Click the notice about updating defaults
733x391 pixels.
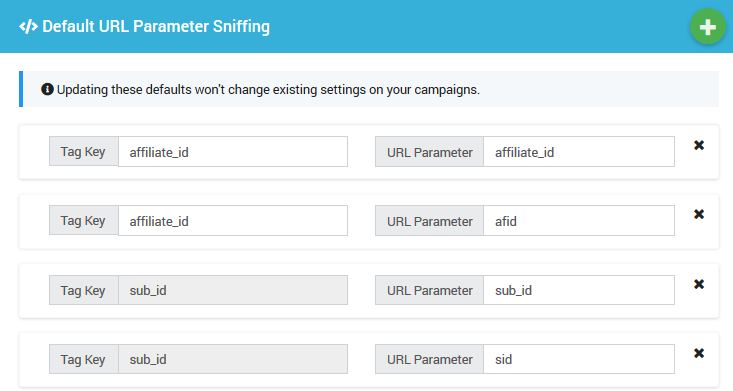pyautogui.click(x=268, y=89)
